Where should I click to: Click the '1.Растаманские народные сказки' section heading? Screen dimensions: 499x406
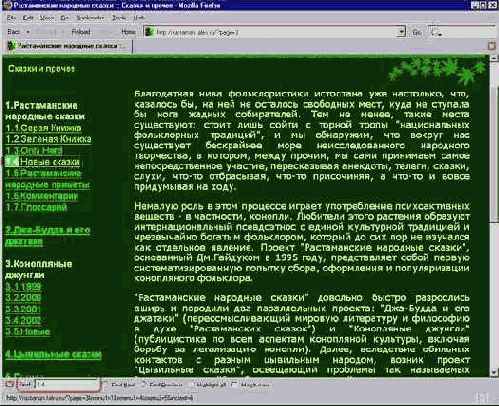click(x=45, y=111)
